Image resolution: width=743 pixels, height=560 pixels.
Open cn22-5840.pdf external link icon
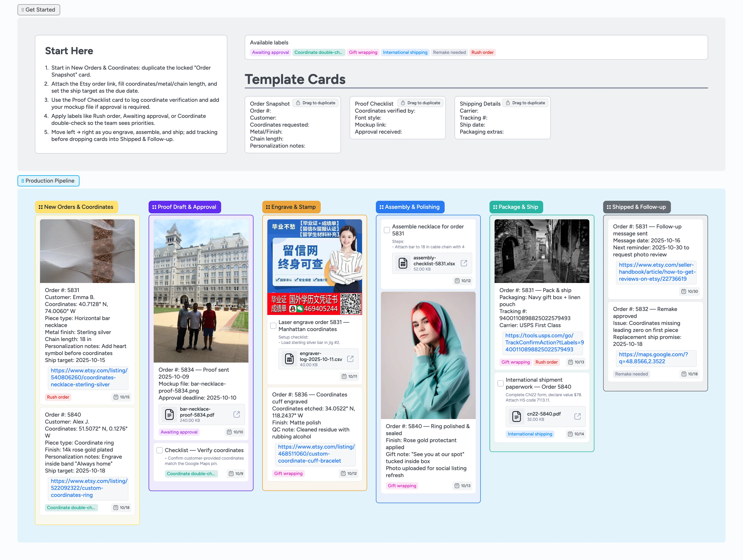(x=577, y=416)
